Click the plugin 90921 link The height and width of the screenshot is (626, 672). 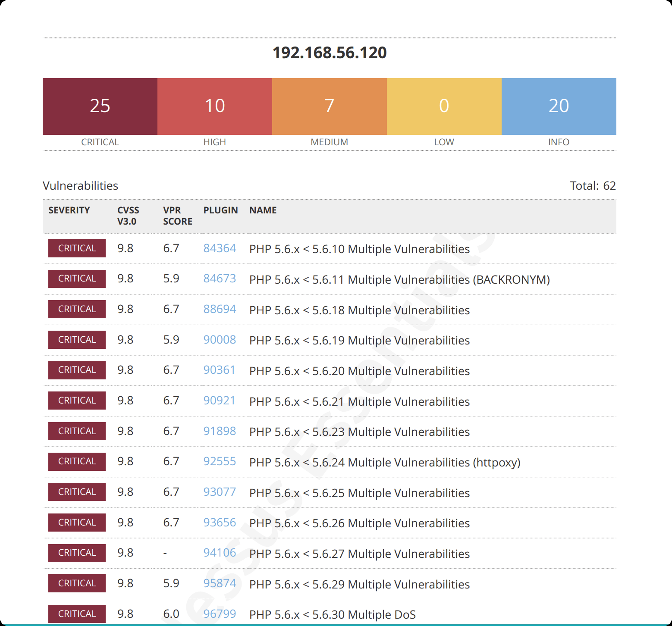220,401
